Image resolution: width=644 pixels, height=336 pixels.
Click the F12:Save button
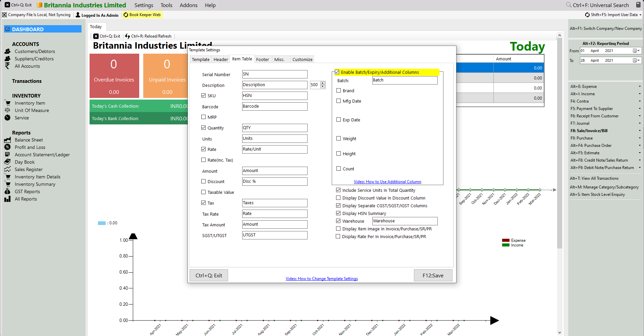tap(433, 275)
